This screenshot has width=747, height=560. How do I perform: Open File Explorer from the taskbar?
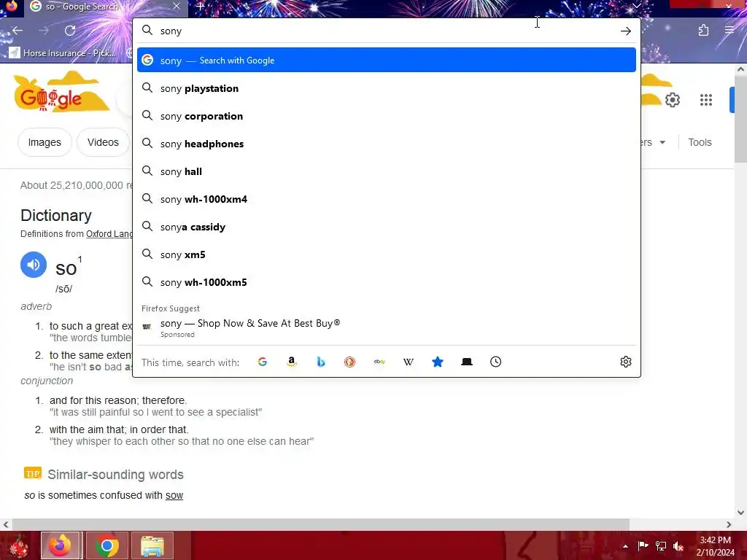tap(152, 545)
